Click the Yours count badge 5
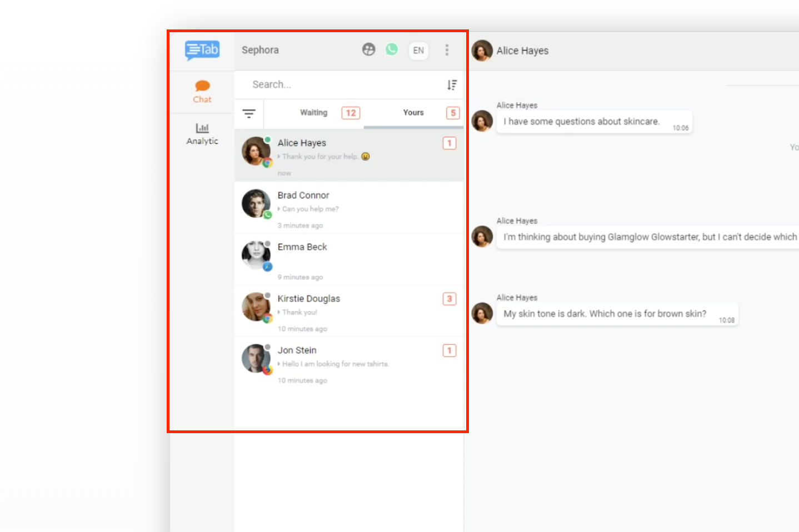Image resolution: width=799 pixels, height=532 pixels. click(x=453, y=113)
